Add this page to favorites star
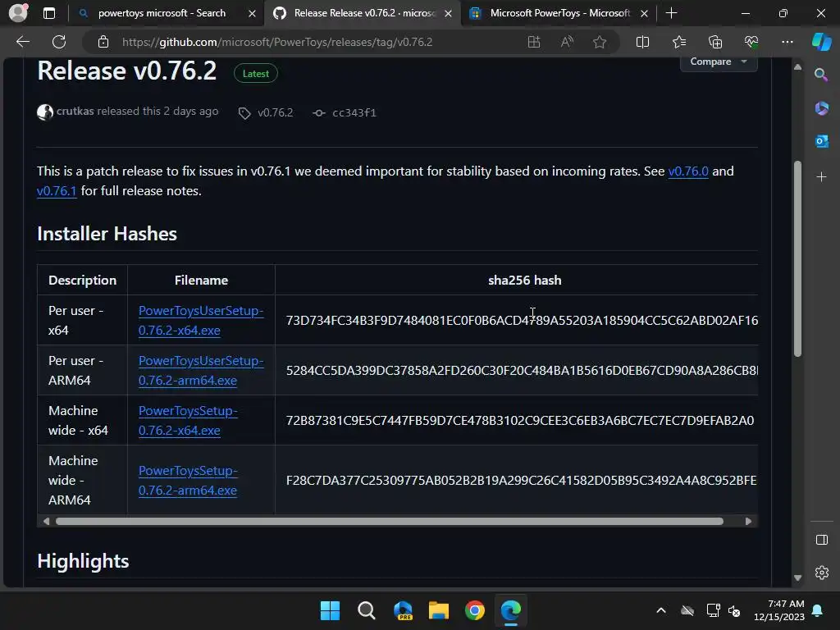Viewport: 840px width, 630px height. coord(600,42)
